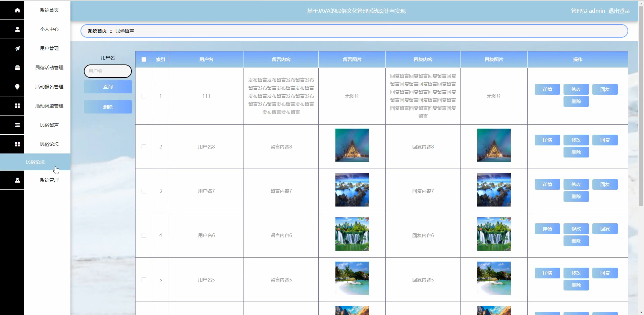644x315 pixels.
Task: Click the grid icon beside 民俗论坛
Action: point(17,144)
